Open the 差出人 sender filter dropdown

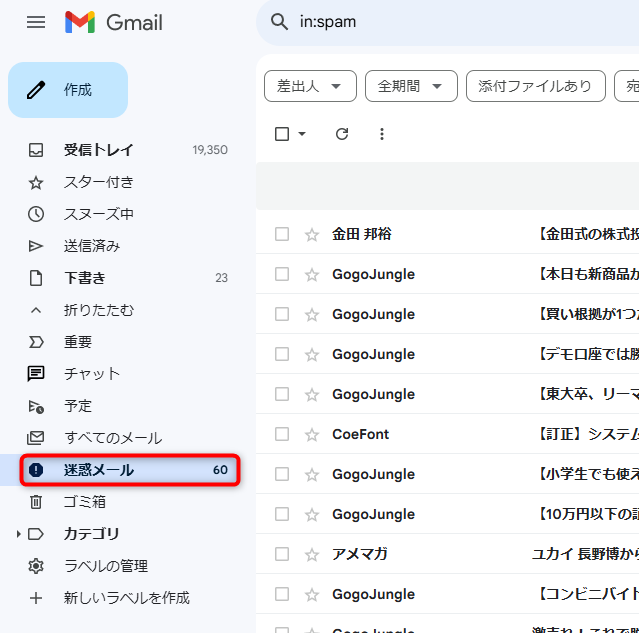point(311,86)
